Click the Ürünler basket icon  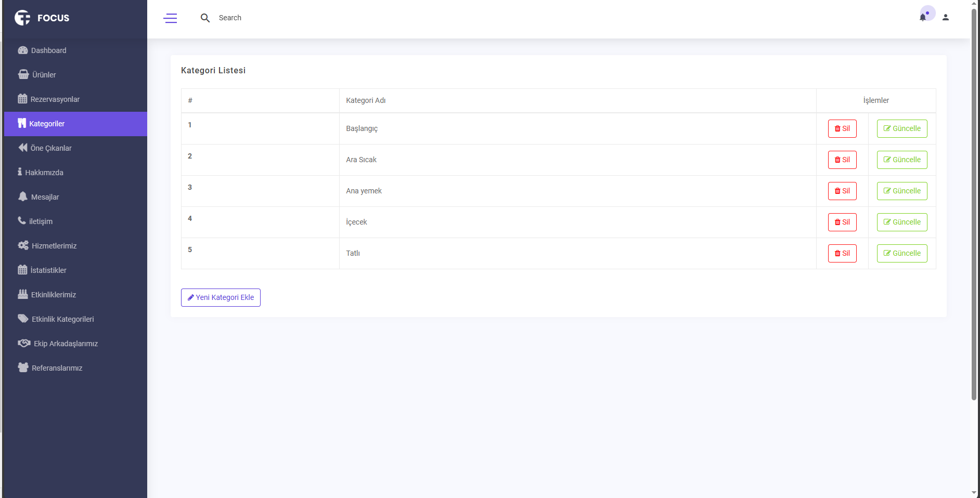[x=23, y=74]
